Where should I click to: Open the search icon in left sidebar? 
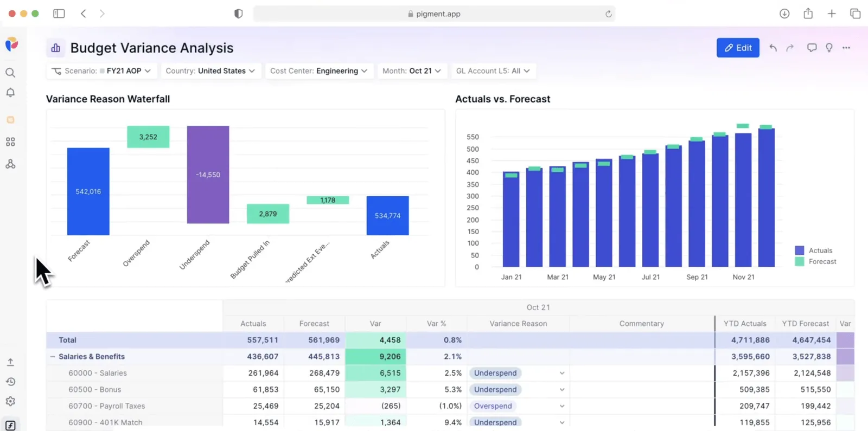(10, 73)
